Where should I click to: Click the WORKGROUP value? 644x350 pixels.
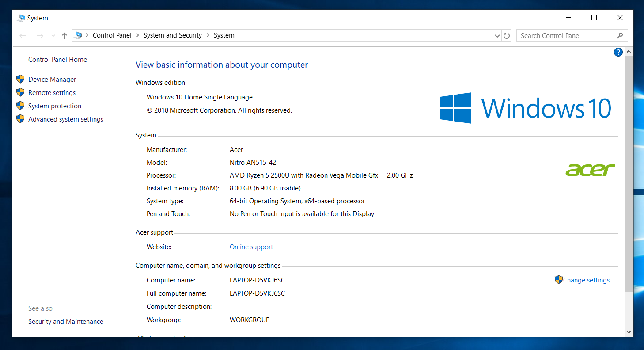pos(250,320)
